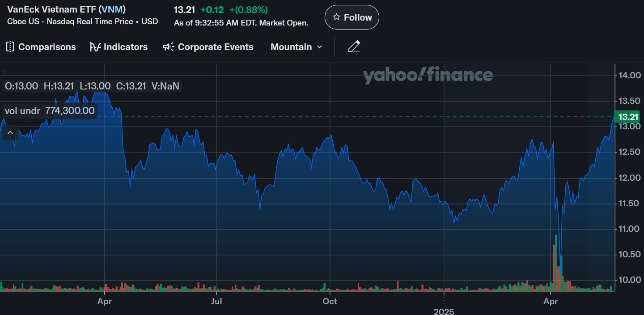Viewport: 644px width, 315px height.
Task: Click the Oct label on time axis
Action: [x=330, y=302]
